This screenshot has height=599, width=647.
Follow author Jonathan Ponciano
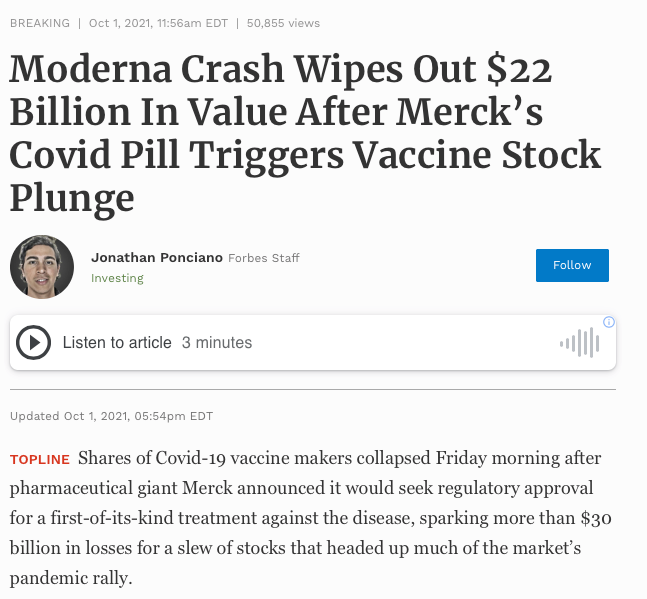(x=572, y=265)
